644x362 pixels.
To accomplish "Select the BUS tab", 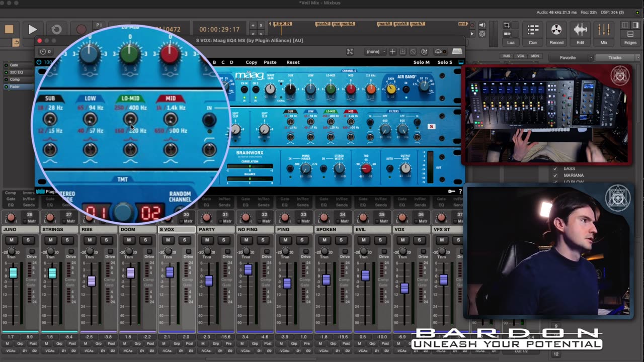I will pos(507,56).
